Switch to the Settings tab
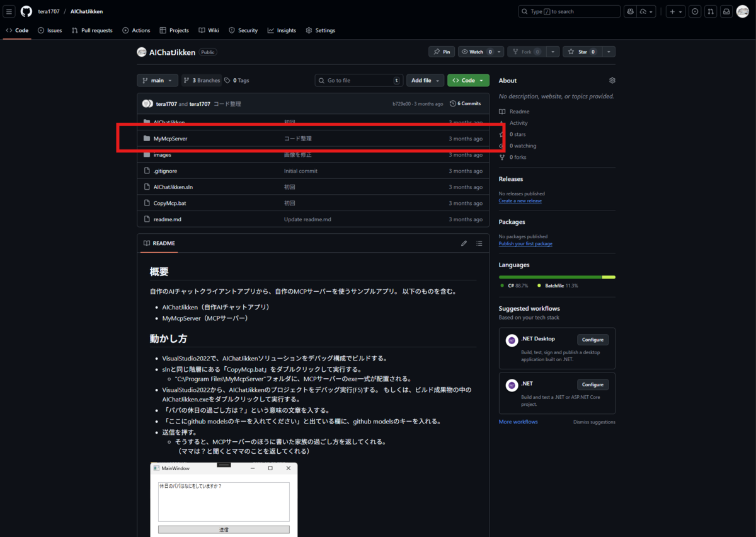This screenshot has width=756, height=537. [321, 30]
